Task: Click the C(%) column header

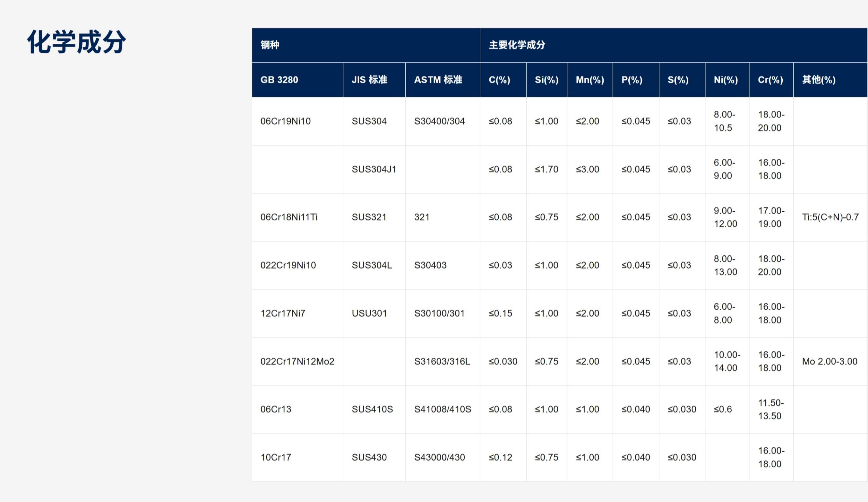Action: point(499,80)
